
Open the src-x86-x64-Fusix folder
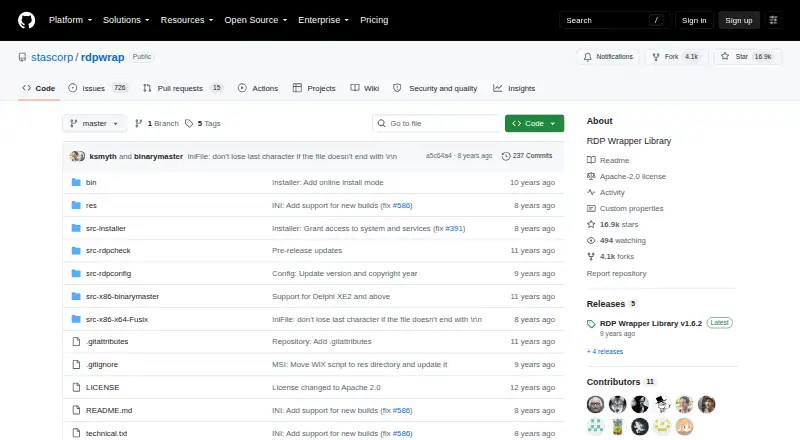tap(117, 320)
